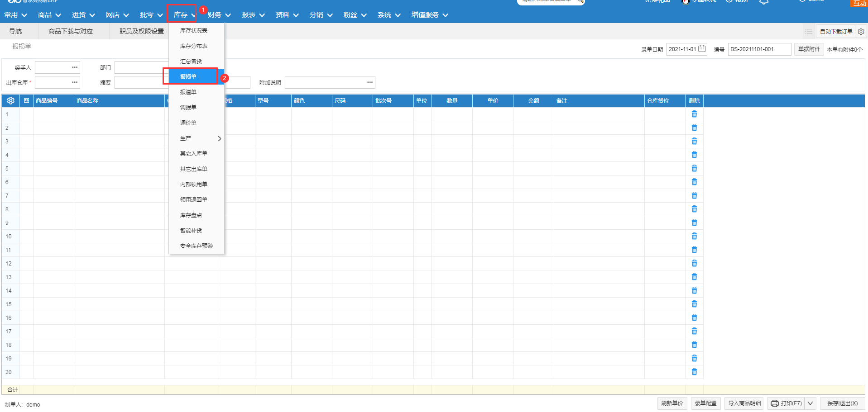Open the 出库仓库 ellipsis selector

[x=75, y=82]
